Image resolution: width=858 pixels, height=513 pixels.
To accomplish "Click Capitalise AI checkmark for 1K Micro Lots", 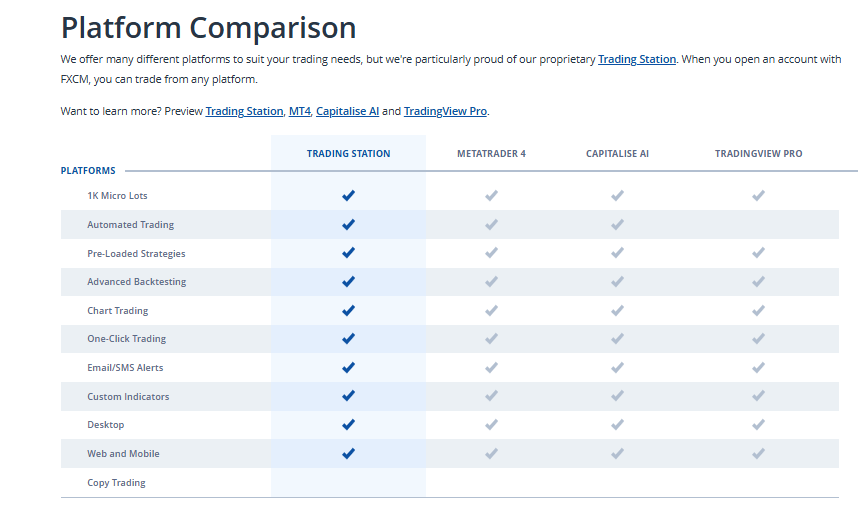I will [x=617, y=195].
